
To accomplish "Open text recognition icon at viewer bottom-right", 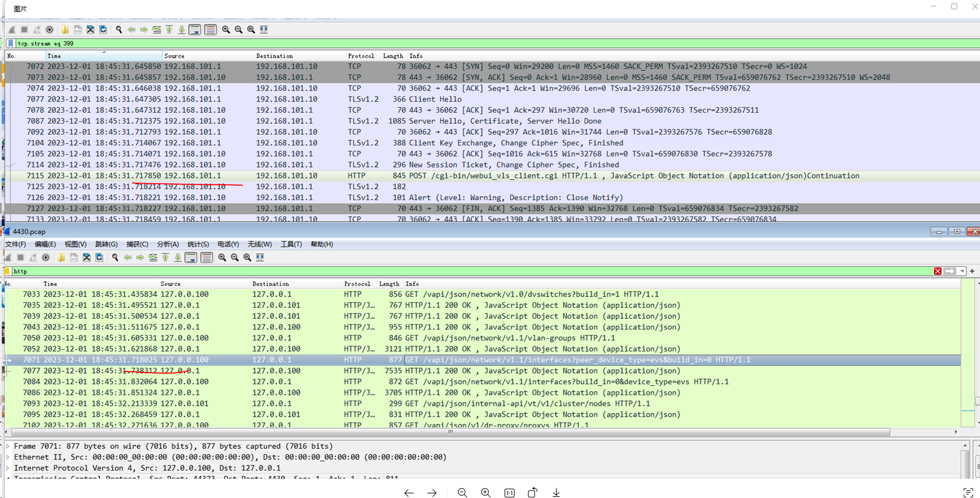I will point(968,493).
